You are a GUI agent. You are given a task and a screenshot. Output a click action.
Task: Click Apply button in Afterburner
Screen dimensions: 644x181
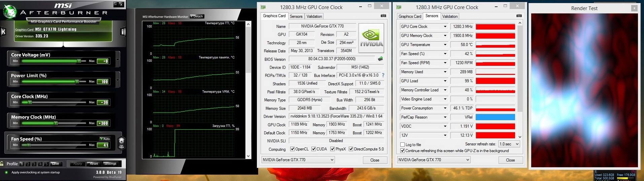pos(78,164)
